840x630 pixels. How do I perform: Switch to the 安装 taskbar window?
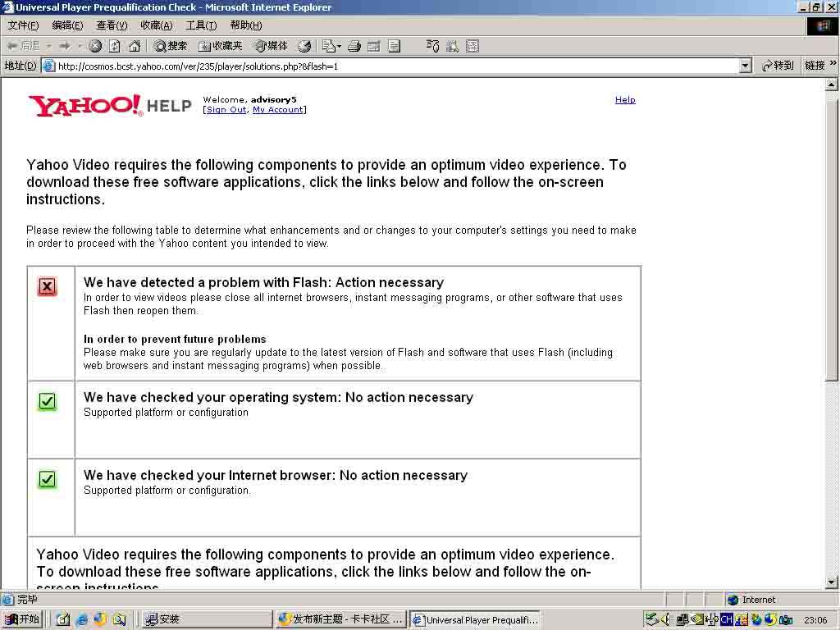[208, 620]
